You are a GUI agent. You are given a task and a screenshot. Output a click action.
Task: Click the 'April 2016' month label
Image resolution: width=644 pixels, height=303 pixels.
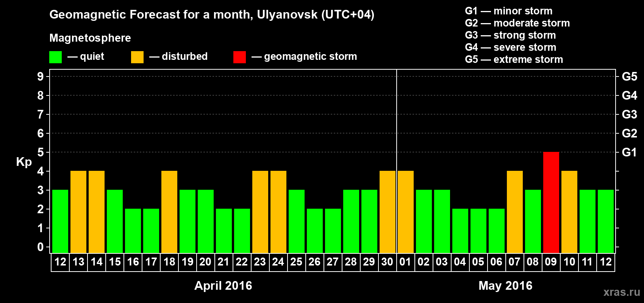223,286
